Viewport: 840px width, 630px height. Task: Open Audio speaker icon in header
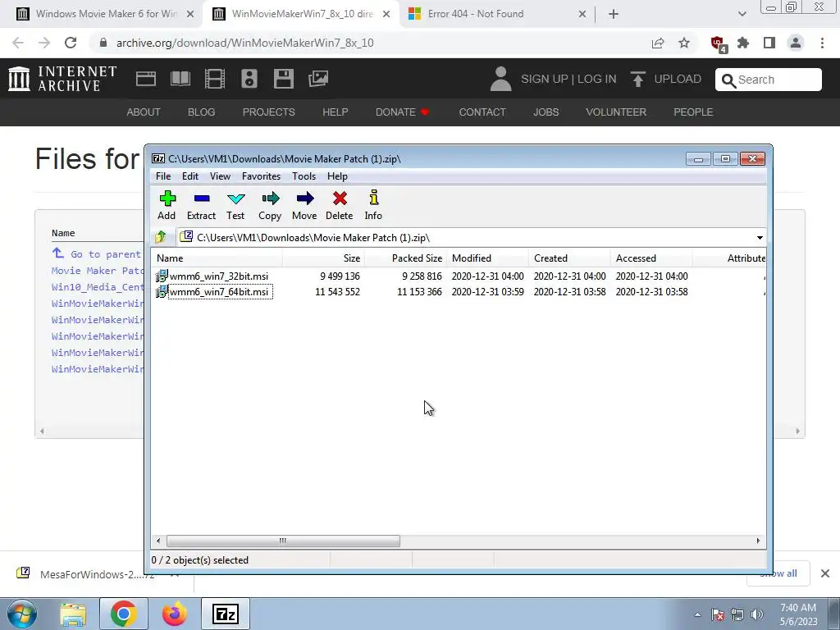click(x=249, y=80)
